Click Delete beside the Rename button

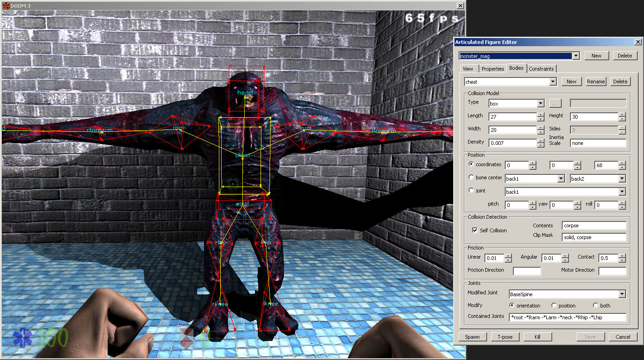tap(620, 82)
